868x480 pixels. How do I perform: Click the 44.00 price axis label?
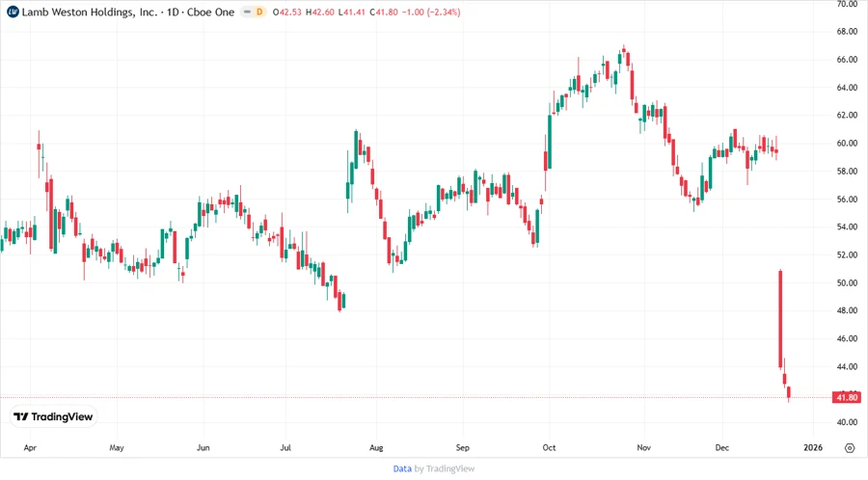(847, 366)
